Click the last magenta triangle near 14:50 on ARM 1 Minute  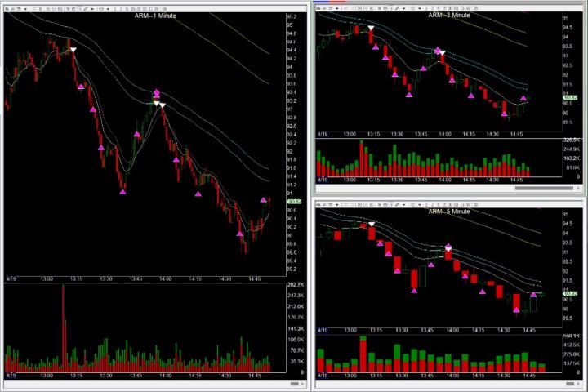[x=264, y=200]
